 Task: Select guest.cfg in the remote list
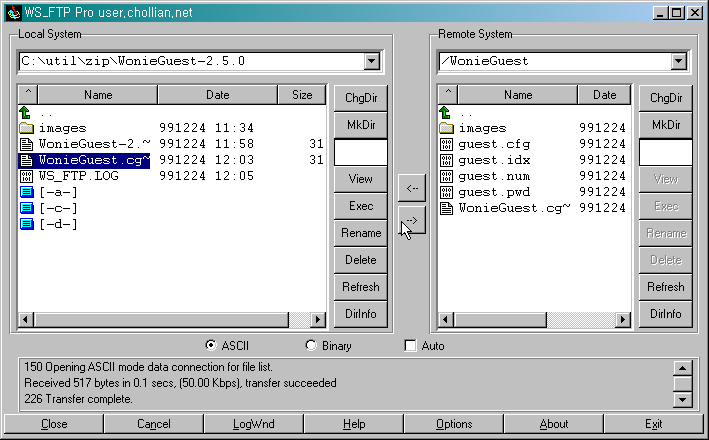(494, 144)
